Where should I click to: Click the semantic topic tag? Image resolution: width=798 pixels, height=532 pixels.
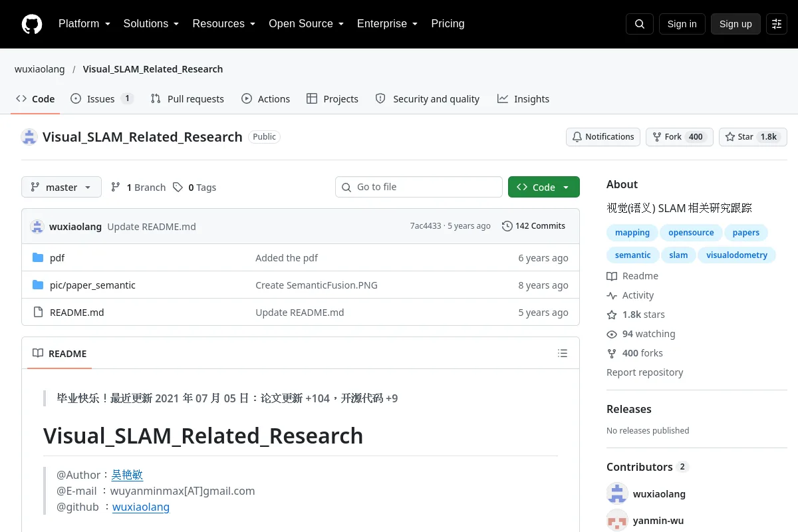click(633, 255)
